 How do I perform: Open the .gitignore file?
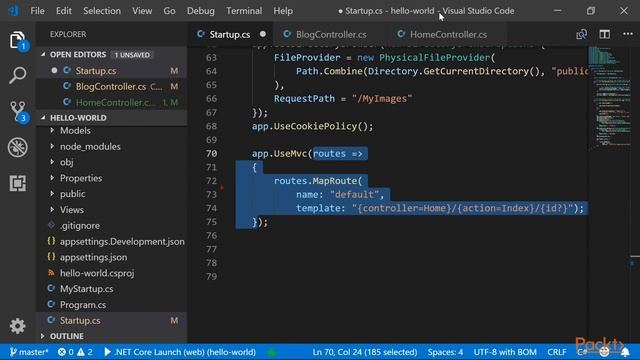[x=80, y=226]
